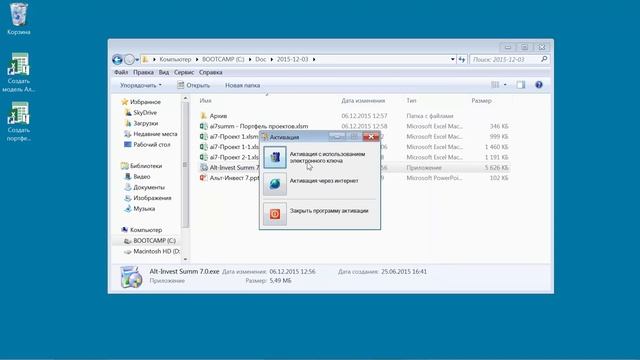The height and width of the screenshot is (360, 640).
Task: Select the ai7-Проект 2-1.xlsm file icon
Action: click(204, 157)
